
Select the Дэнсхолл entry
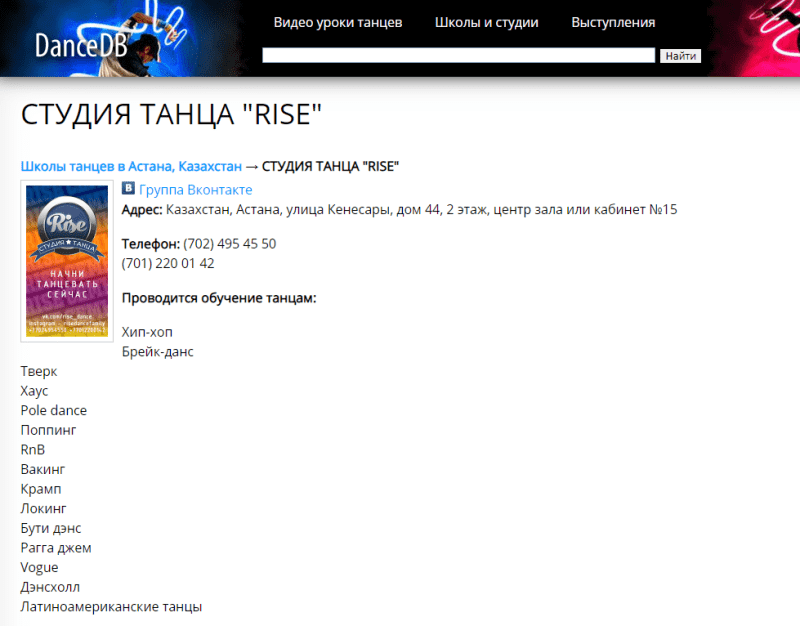[x=50, y=587]
